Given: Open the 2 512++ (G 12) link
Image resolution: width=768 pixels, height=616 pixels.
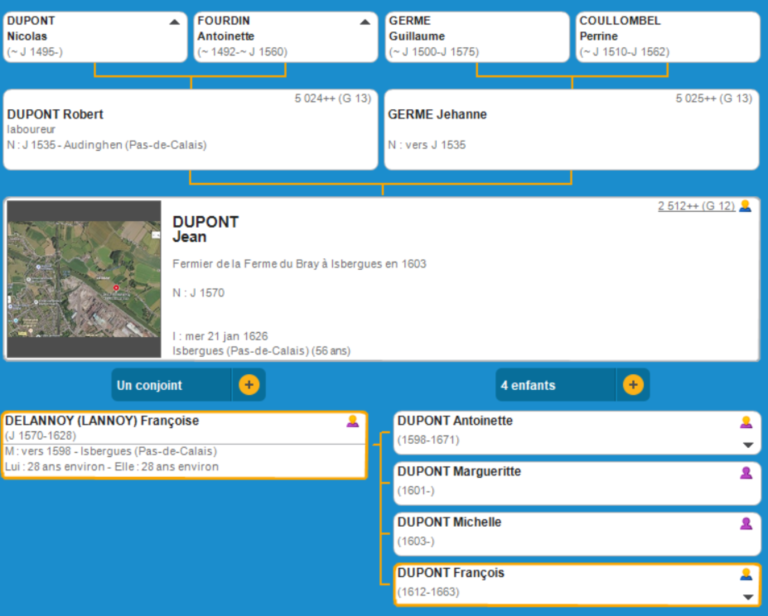Looking at the screenshot, I should pos(695,206).
